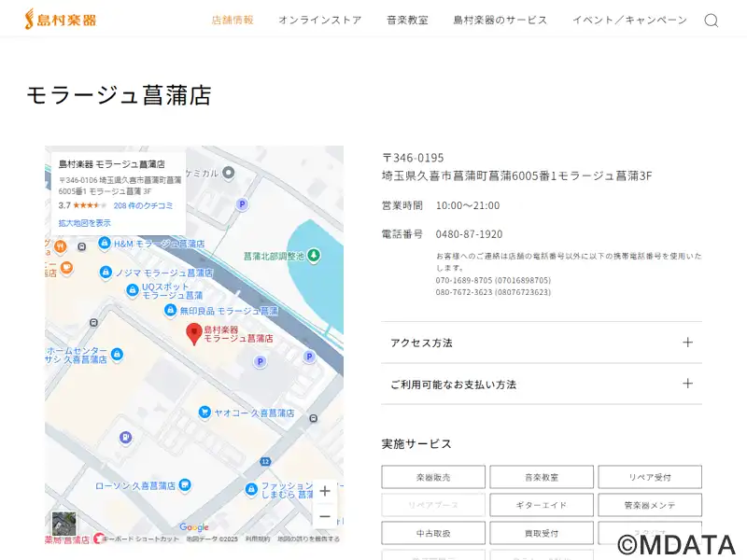The height and width of the screenshot is (560, 747).
Task: Click the greyed リペアブース button
Action: pyautogui.click(x=433, y=505)
